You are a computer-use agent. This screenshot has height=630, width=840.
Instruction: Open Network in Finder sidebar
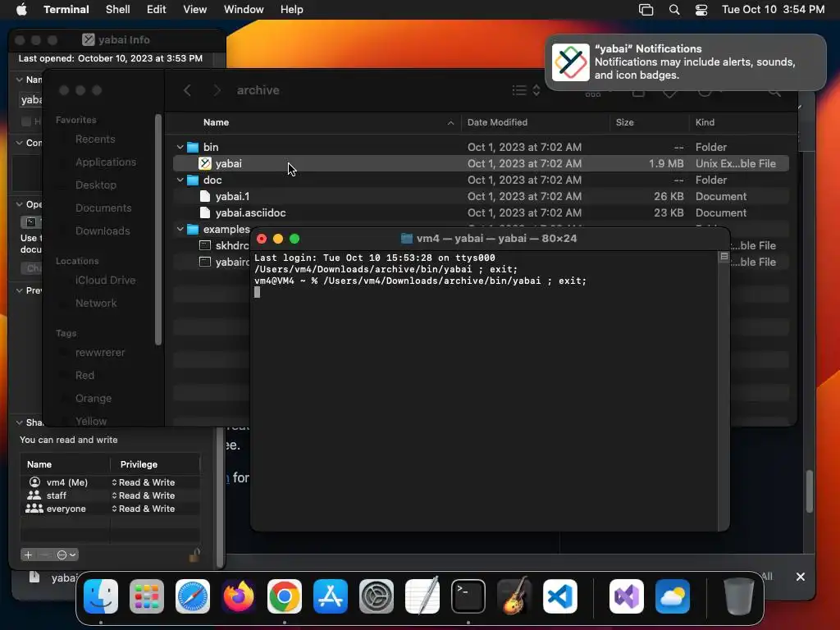(x=96, y=304)
